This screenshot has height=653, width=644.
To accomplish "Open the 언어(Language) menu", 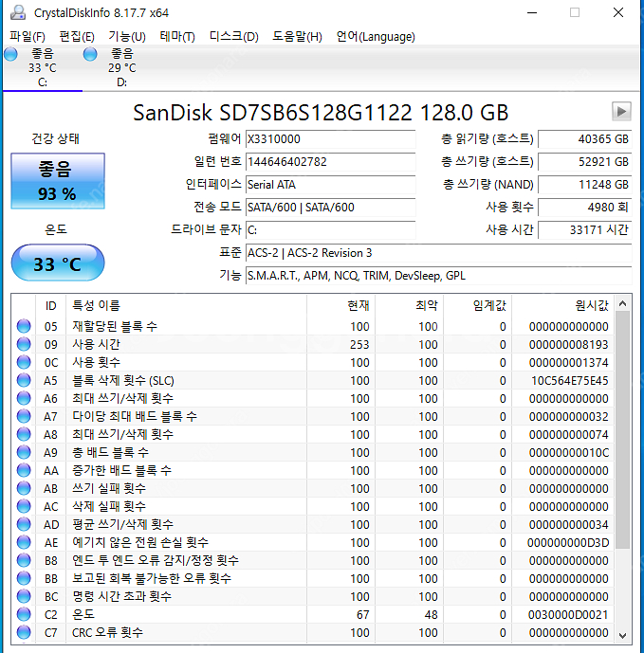I will [x=376, y=37].
